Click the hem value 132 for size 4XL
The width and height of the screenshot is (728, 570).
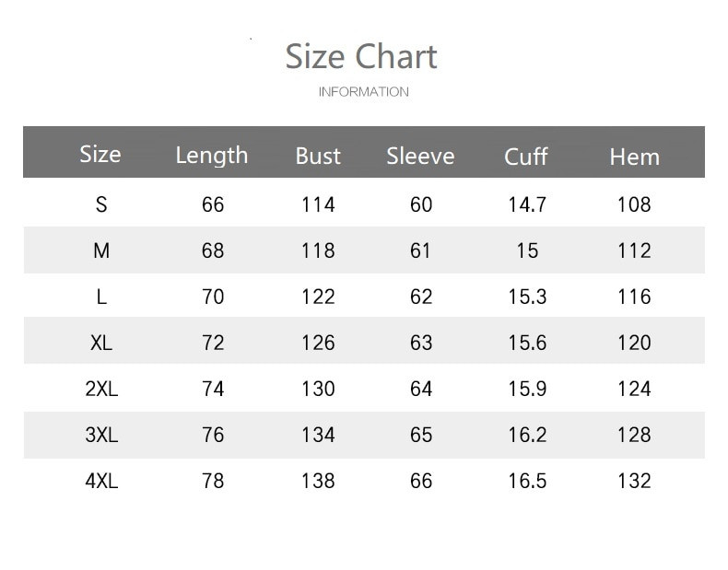click(x=634, y=481)
